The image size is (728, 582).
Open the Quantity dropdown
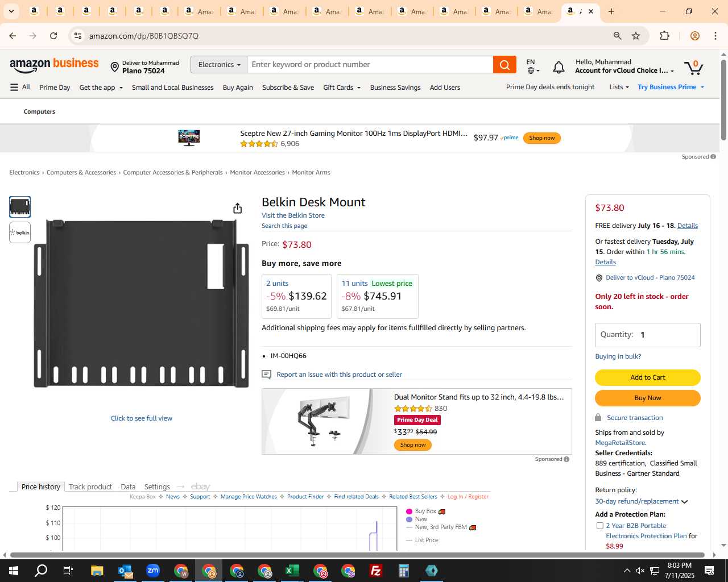647,335
